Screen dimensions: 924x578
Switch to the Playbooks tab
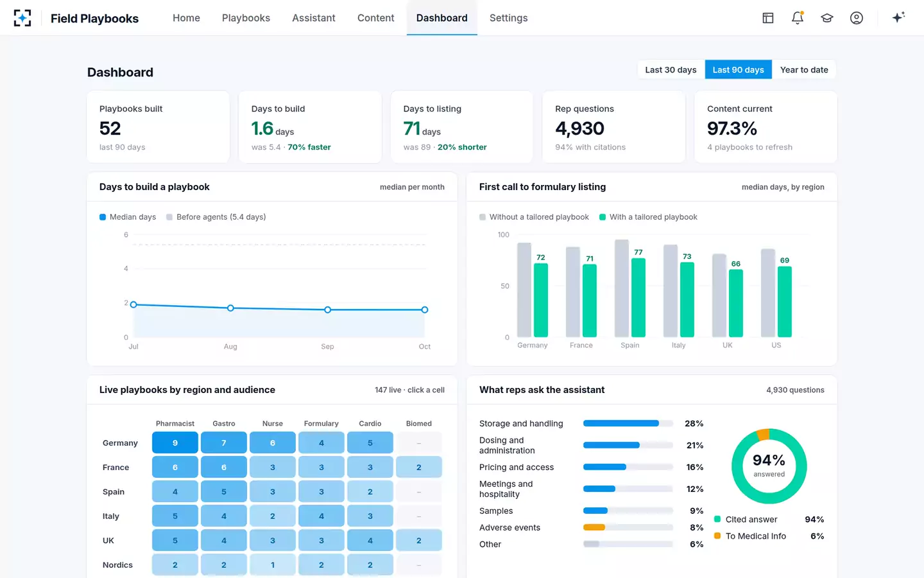(246, 18)
